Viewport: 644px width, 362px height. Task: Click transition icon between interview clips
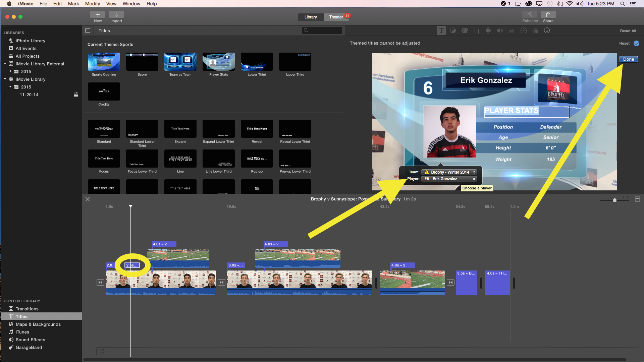(221, 283)
